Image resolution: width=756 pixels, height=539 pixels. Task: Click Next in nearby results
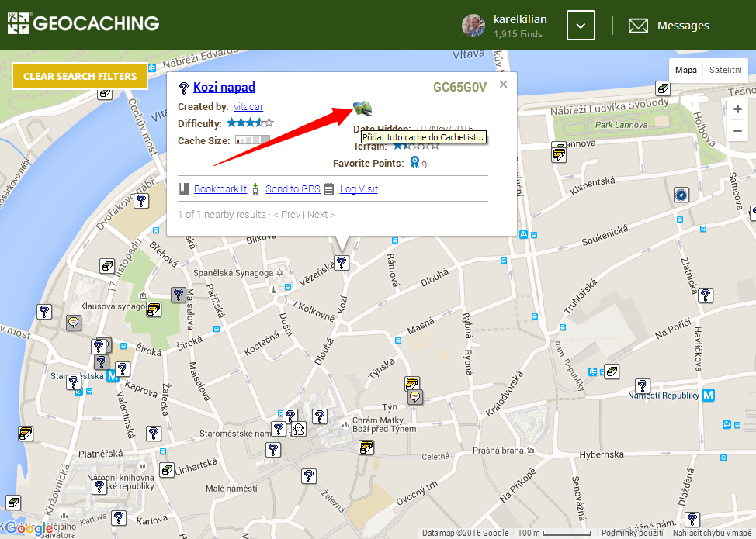coord(321,214)
